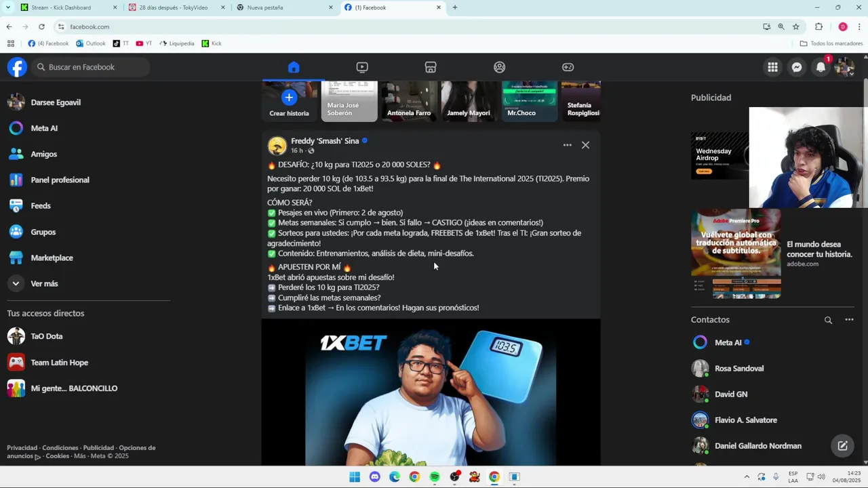Open account profile picture menu
This screenshot has width=868, height=488.
844,67
